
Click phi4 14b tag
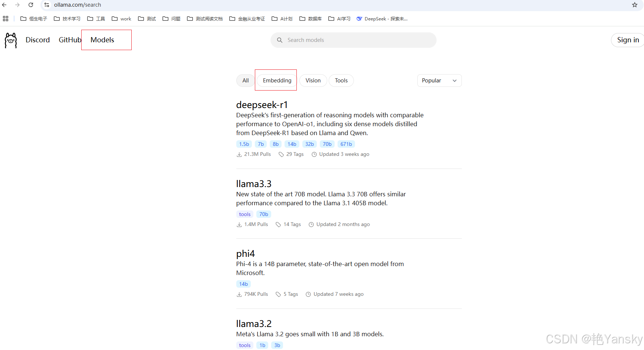243,284
